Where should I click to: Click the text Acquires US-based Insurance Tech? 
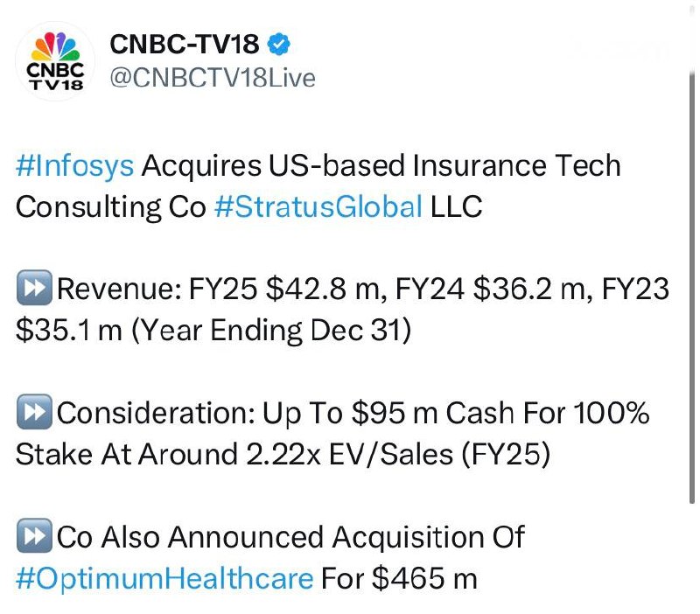click(x=381, y=166)
